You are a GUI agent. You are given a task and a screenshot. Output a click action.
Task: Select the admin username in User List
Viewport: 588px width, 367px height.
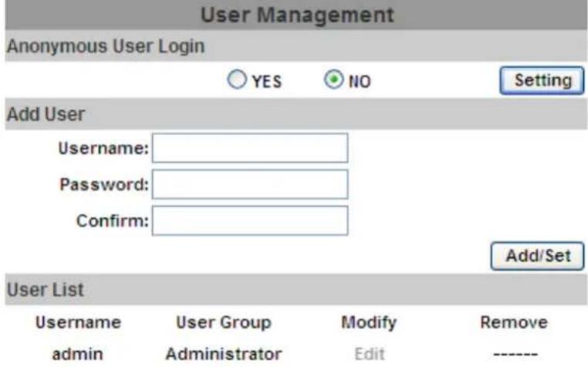tap(78, 354)
